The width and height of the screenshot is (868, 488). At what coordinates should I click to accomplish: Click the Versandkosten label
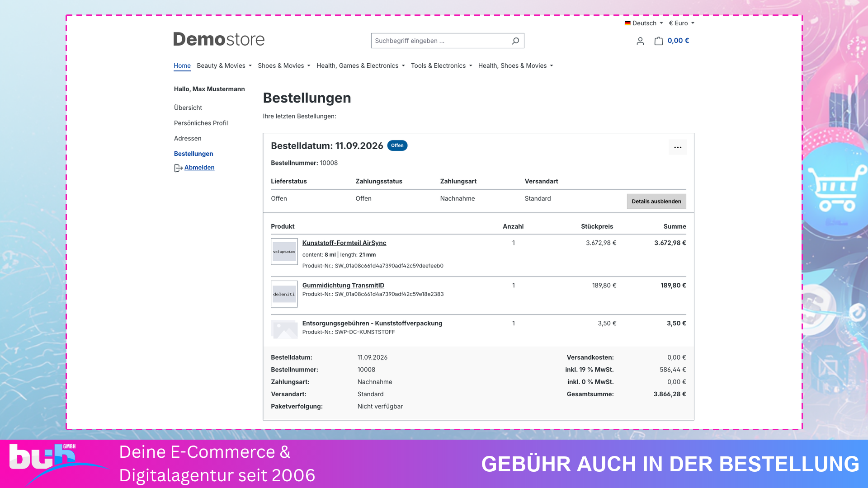tap(590, 358)
